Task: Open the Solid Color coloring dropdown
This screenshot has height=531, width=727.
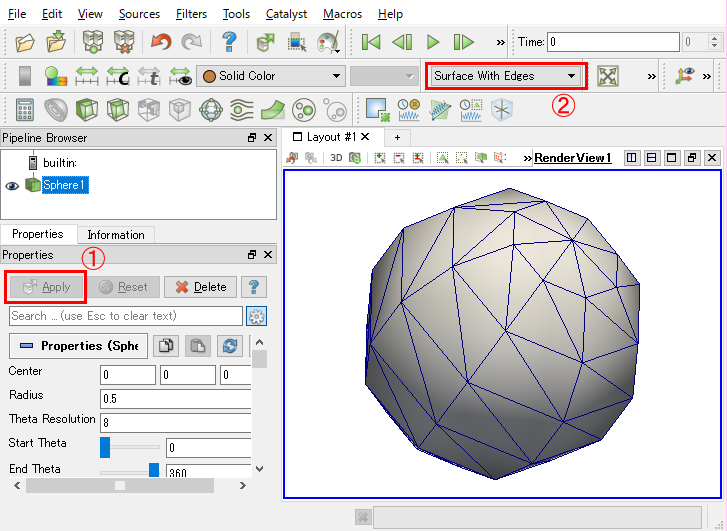Action: coord(271,76)
